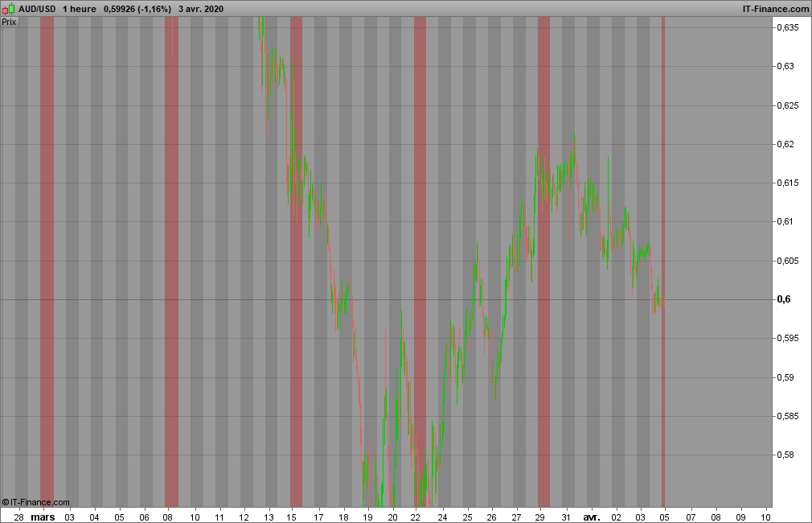The width and height of the screenshot is (812, 523).
Task: Click date 19 on the time axis
Action: point(367,517)
